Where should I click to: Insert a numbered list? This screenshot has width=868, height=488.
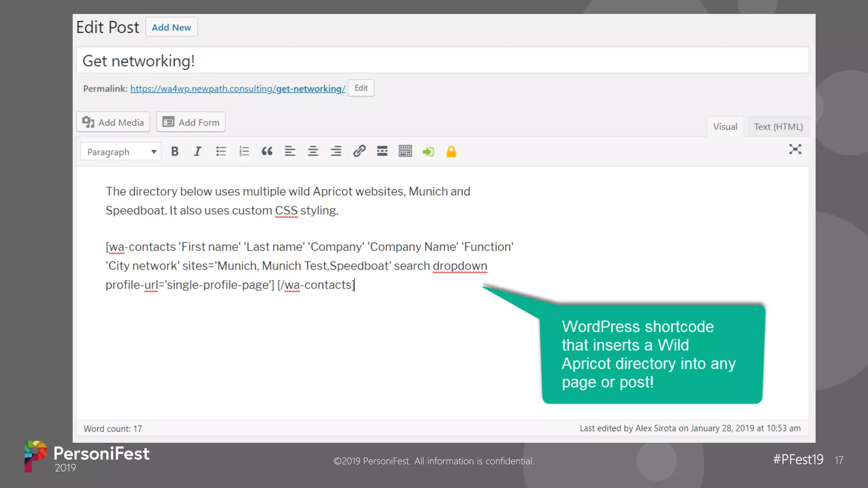pyautogui.click(x=244, y=151)
